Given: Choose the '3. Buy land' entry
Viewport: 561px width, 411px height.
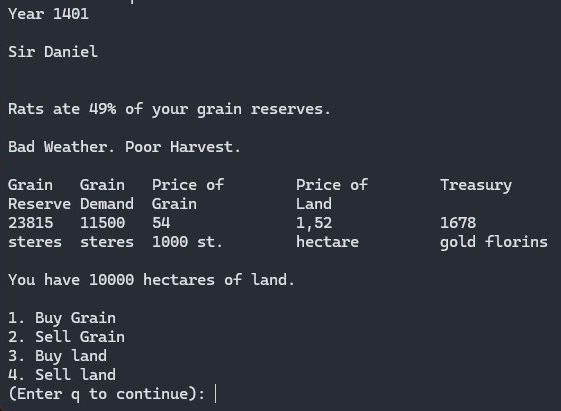Looking at the screenshot, I should pos(58,356).
